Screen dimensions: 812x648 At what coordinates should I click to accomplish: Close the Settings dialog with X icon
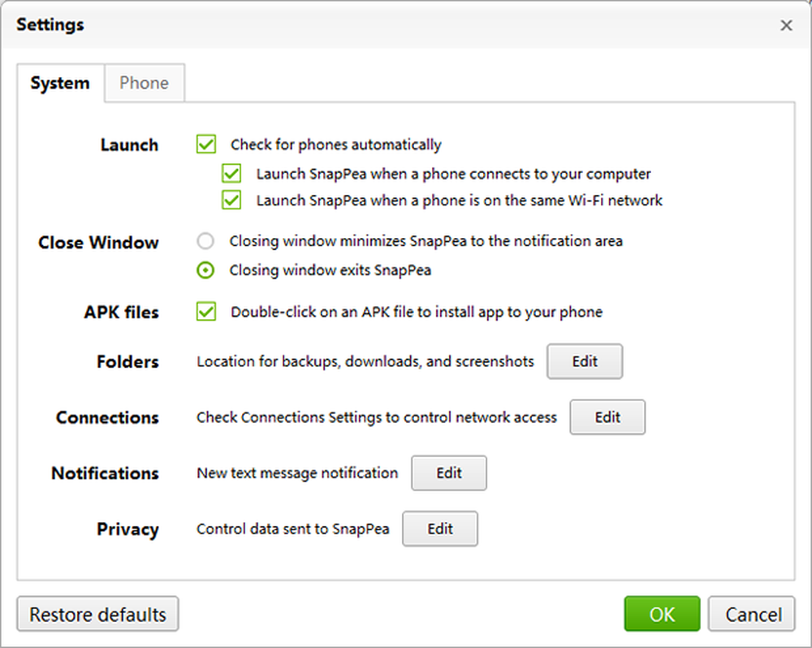click(786, 25)
